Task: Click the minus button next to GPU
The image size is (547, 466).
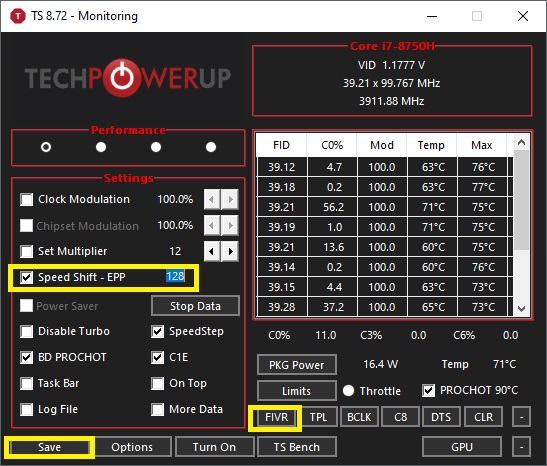Action: (x=522, y=447)
